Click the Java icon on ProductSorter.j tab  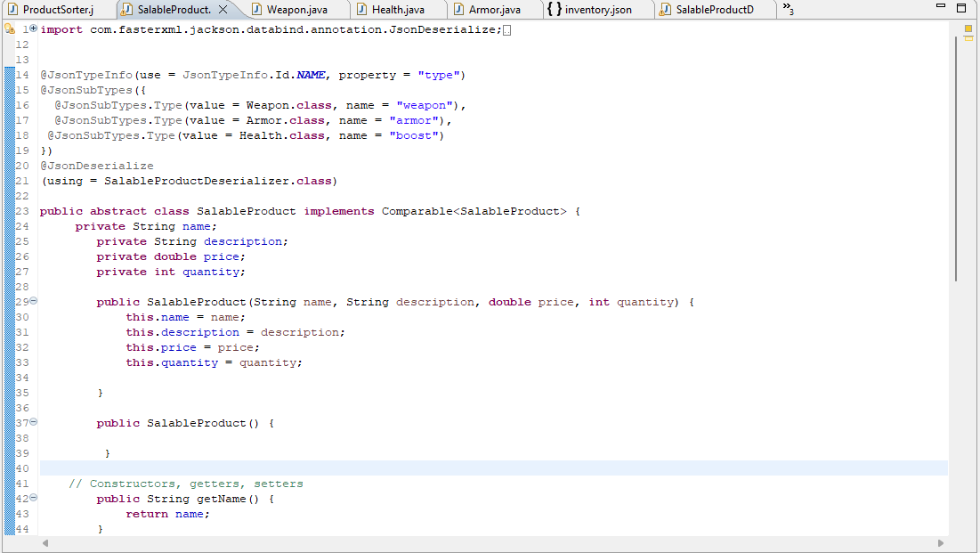[12, 11]
